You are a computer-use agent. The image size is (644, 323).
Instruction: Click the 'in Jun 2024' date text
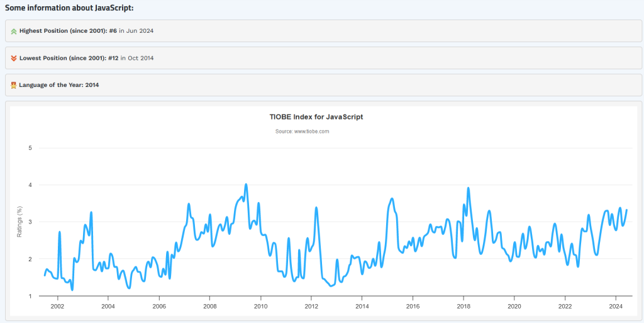(136, 31)
